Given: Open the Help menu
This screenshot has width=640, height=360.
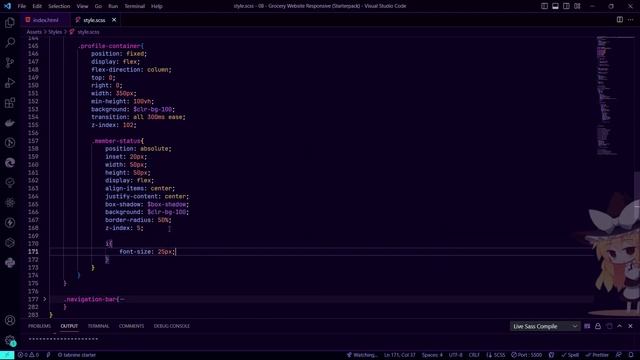Looking at the screenshot, I should (157, 6).
